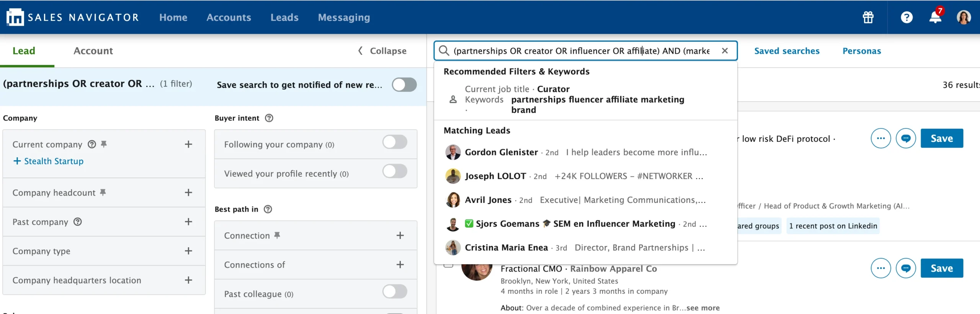Clear the search box with the X
Screen dimensions: 980x314
click(725, 51)
